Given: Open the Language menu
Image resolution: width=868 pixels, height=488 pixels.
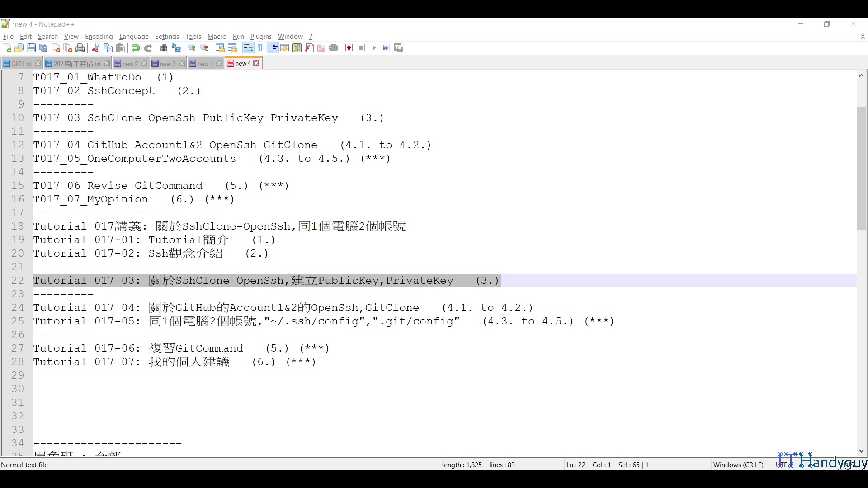Looking at the screenshot, I should point(134,37).
